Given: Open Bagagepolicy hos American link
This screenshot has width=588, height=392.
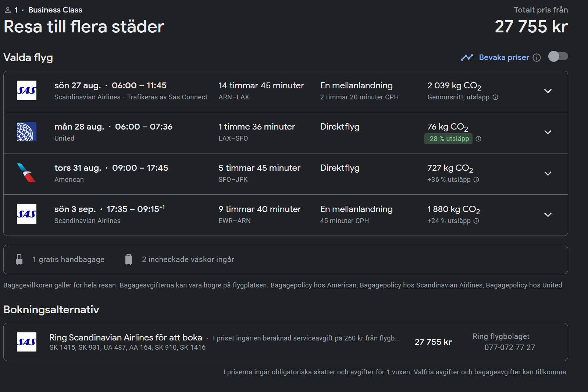Looking at the screenshot, I should 313,285.
